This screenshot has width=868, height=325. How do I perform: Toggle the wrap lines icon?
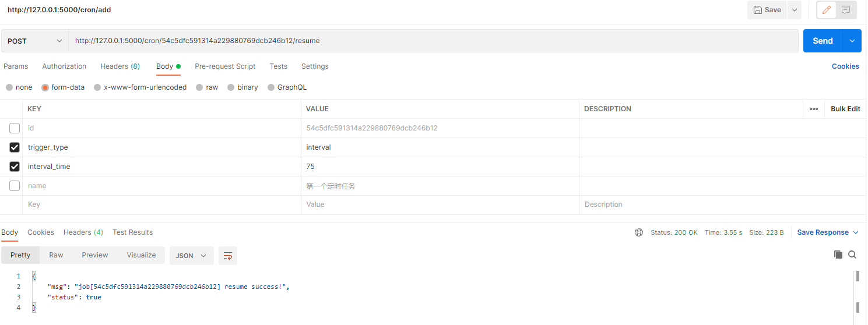click(228, 256)
